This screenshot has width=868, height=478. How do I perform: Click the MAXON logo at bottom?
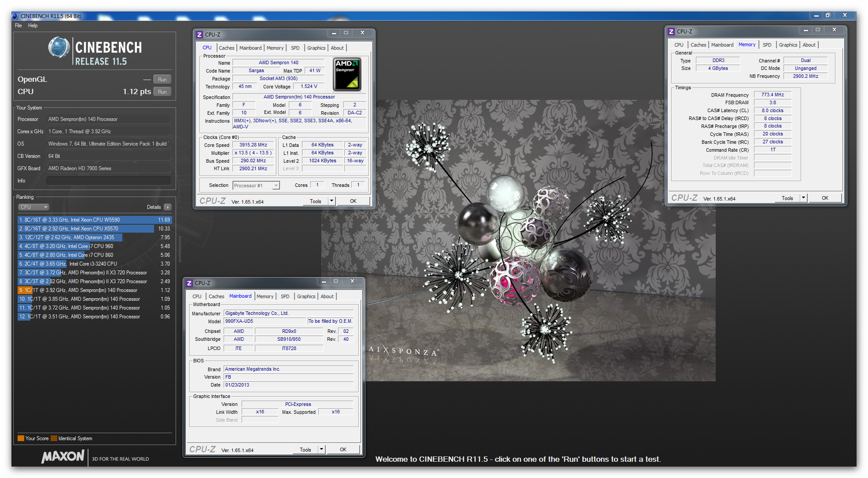tap(63, 456)
